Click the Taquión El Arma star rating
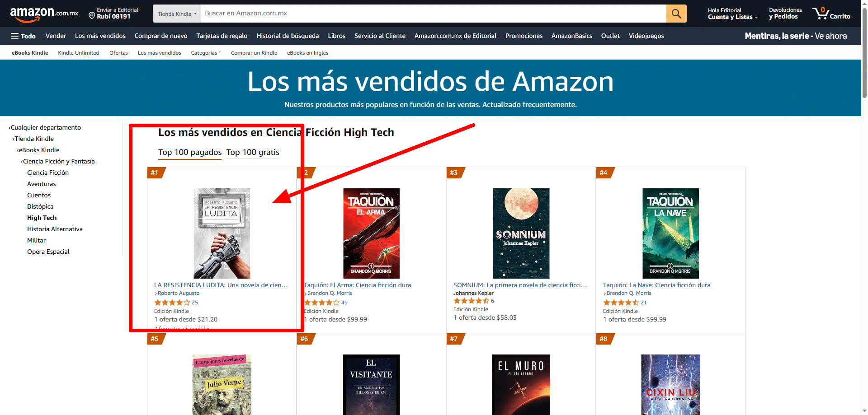The image size is (868, 415). [x=321, y=303]
